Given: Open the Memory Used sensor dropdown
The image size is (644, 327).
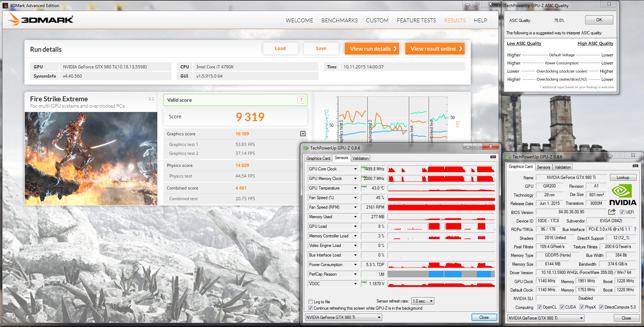Looking at the screenshot, I should point(355,217).
